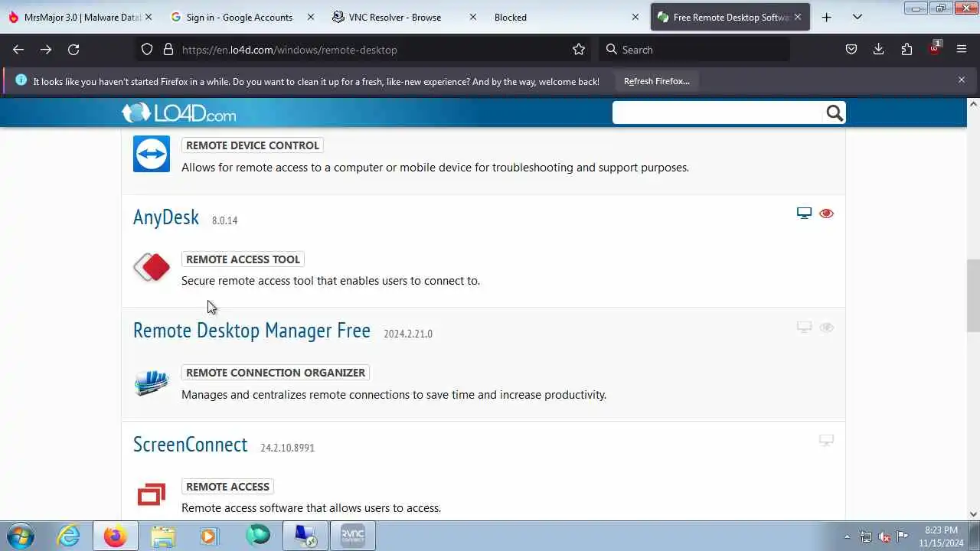Image resolution: width=980 pixels, height=551 pixels.
Task: Click the LO4D.com site logo
Action: [178, 113]
